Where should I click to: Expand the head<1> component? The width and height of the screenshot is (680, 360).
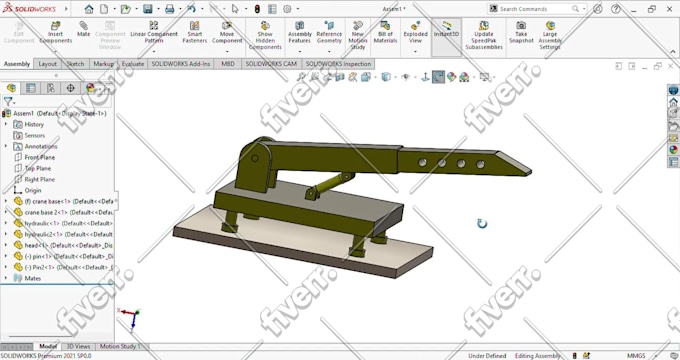point(6,245)
